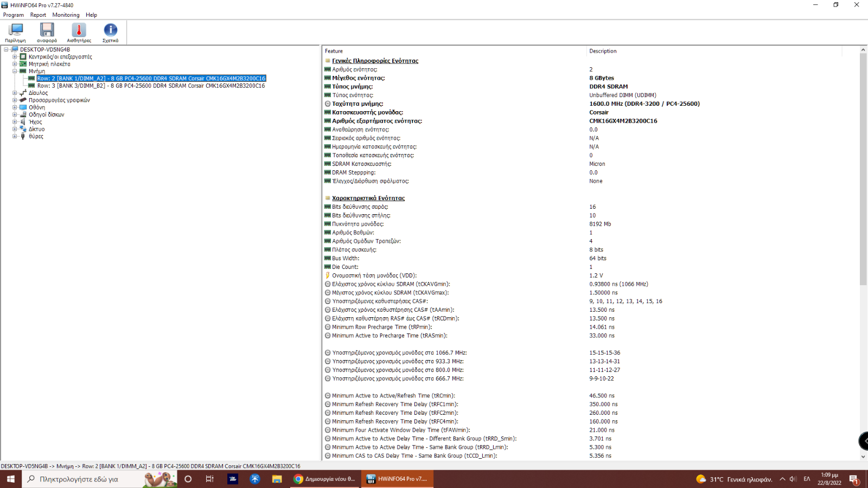Click the details pane scroll down arrow
Image resolution: width=868 pixels, height=488 pixels.
coord(863,457)
